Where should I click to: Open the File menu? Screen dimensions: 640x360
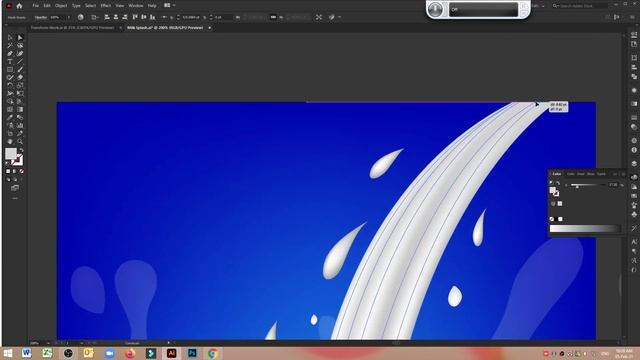click(36, 6)
